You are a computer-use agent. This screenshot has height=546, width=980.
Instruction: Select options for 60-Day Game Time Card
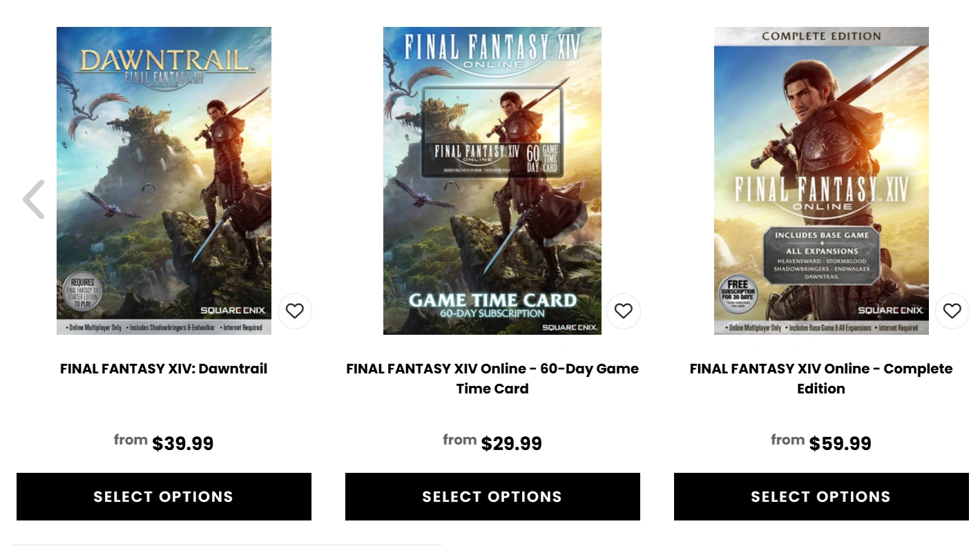pyautogui.click(x=492, y=496)
